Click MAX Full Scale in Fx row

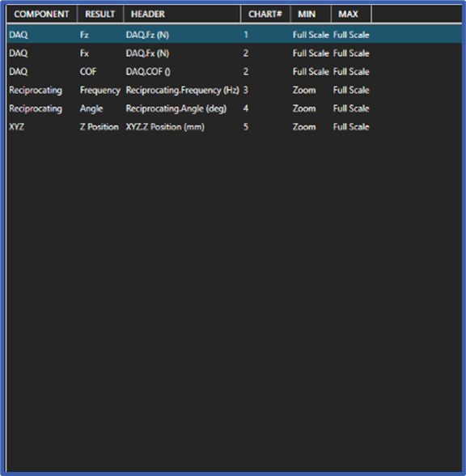[351, 53]
